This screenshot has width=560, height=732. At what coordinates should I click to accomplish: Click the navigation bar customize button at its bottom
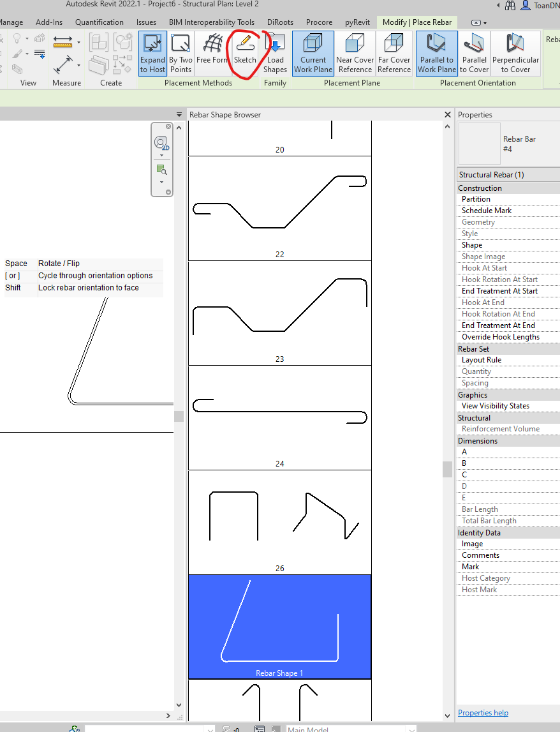168,192
